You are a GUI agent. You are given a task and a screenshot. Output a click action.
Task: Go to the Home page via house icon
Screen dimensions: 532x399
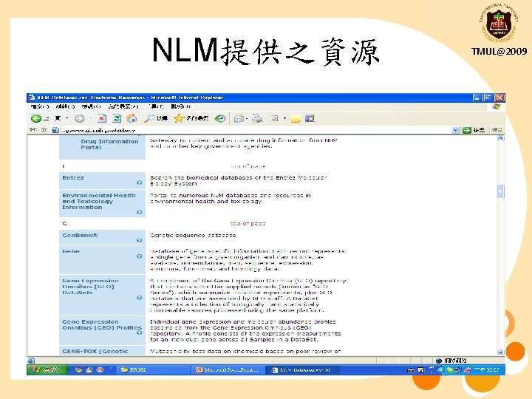pyautogui.click(x=132, y=118)
